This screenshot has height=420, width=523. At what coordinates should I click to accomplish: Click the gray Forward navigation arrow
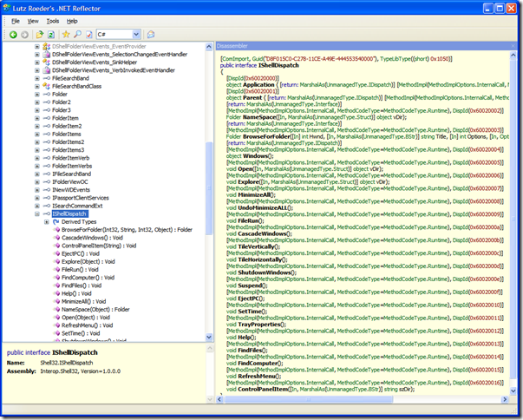click(x=24, y=35)
